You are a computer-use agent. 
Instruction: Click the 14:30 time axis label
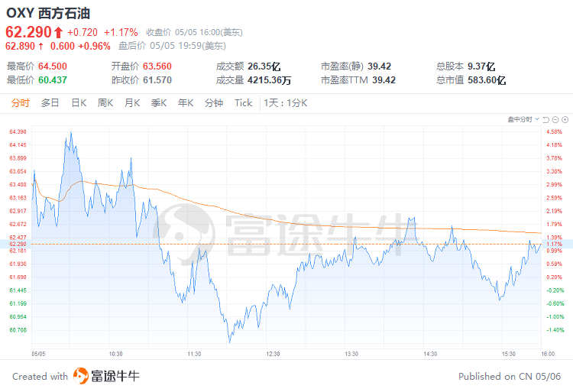(x=430, y=354)
